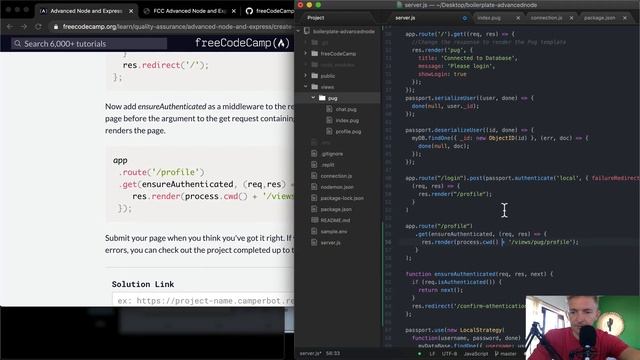Close the index.pug editor tab
Image resolution: width=640 pixels, height=360 pixels.
point(518,18)
